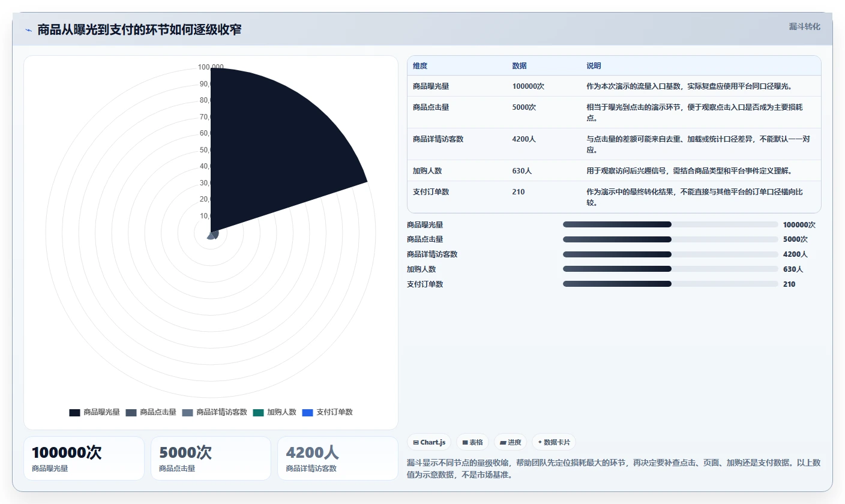
Task: Click the 商品详情访客数 progress bar
Action: coord(670,254)
